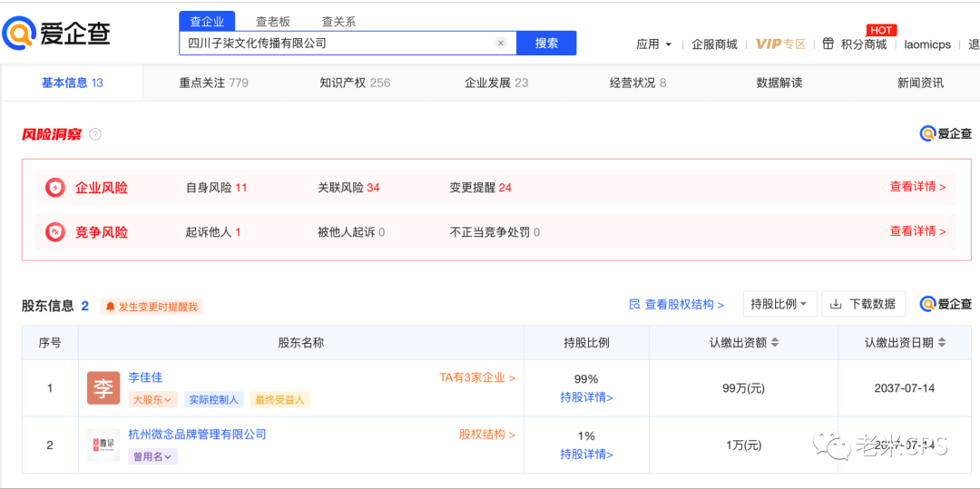Image resolution: width=980 pixels, height=489 pixels.
Task: Open the 企业发展 tab
Action: tap(496, 83)
